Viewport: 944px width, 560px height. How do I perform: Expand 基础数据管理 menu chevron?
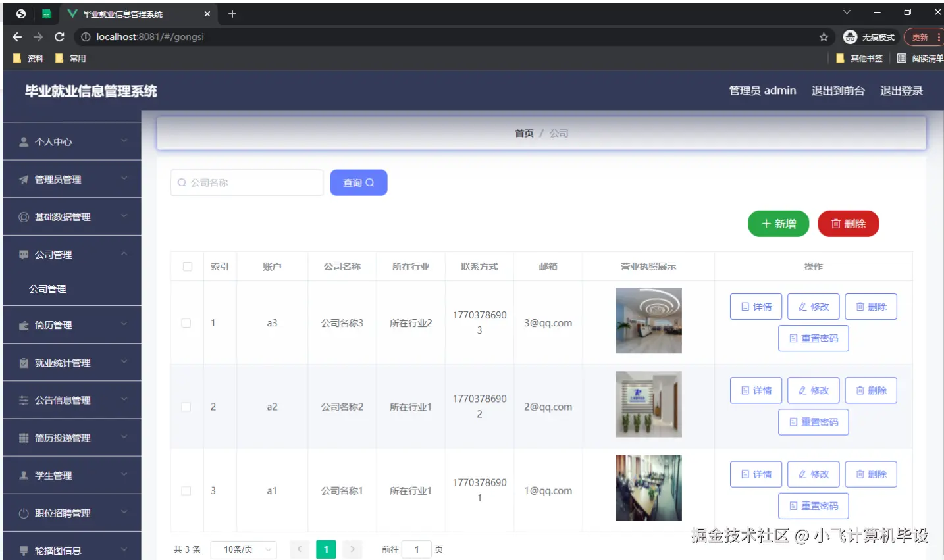point(124,216)
